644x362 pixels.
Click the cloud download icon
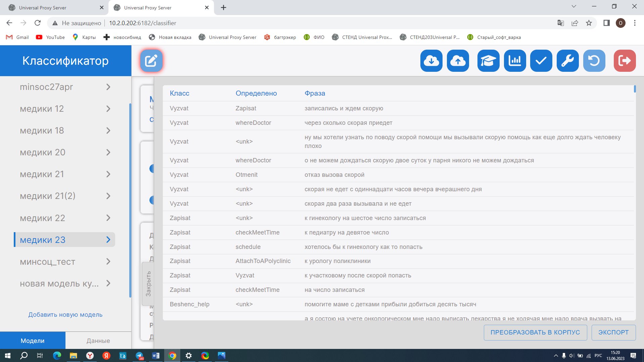[x=431, y=61]
